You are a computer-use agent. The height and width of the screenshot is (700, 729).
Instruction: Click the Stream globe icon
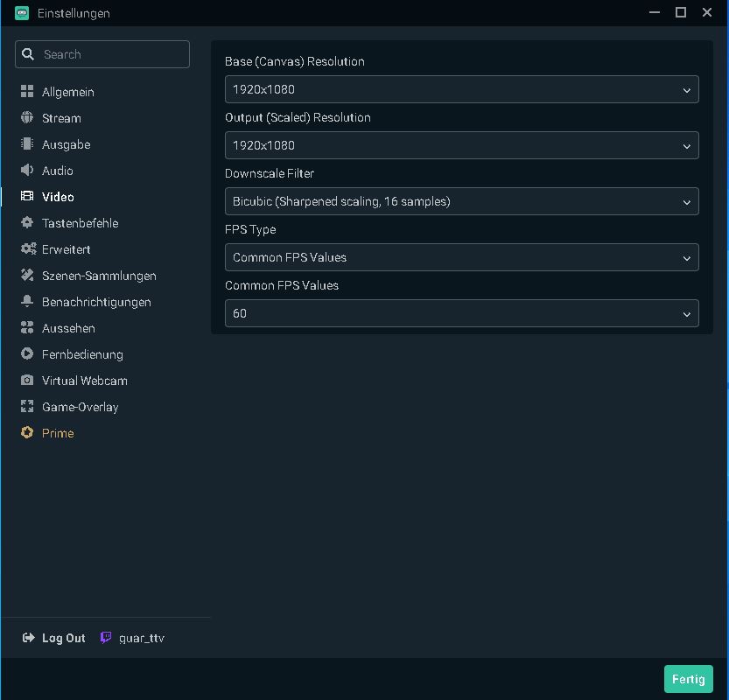point(27,118)
